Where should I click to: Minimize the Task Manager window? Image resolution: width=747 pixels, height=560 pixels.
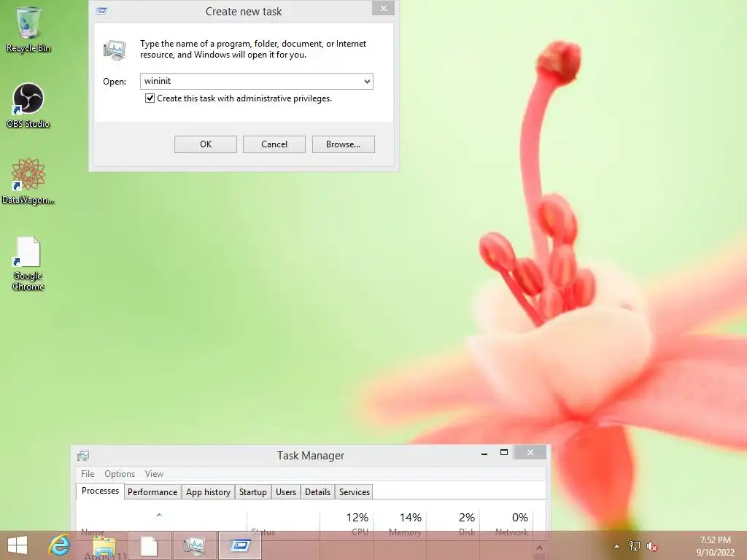pos(484,453)
